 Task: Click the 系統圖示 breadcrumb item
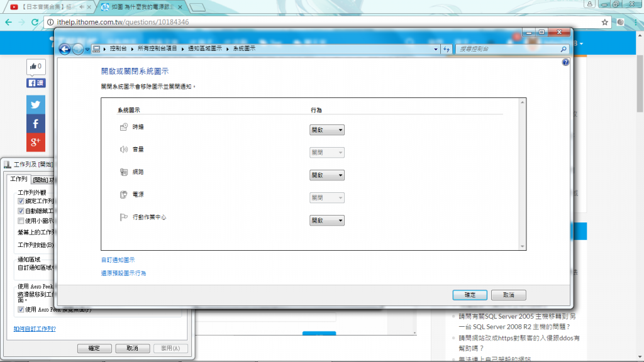pos(245,48)
